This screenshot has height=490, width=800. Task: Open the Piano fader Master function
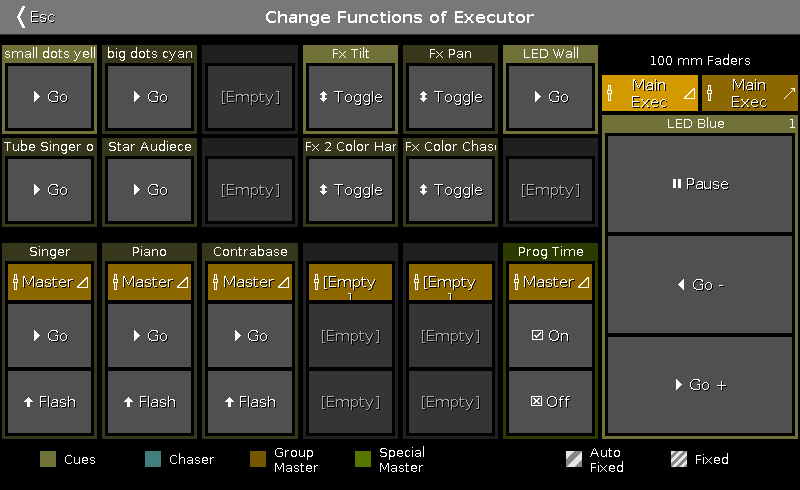click(x=149, y=282)
